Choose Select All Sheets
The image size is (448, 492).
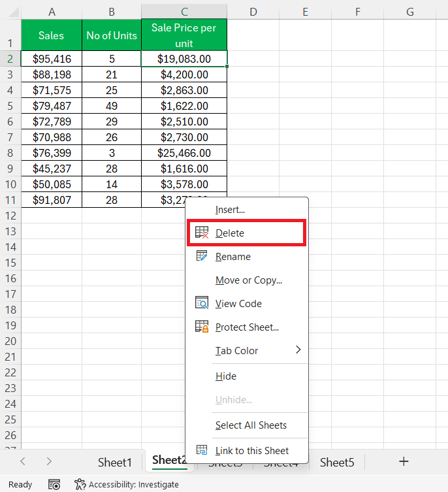click(246, 425)
